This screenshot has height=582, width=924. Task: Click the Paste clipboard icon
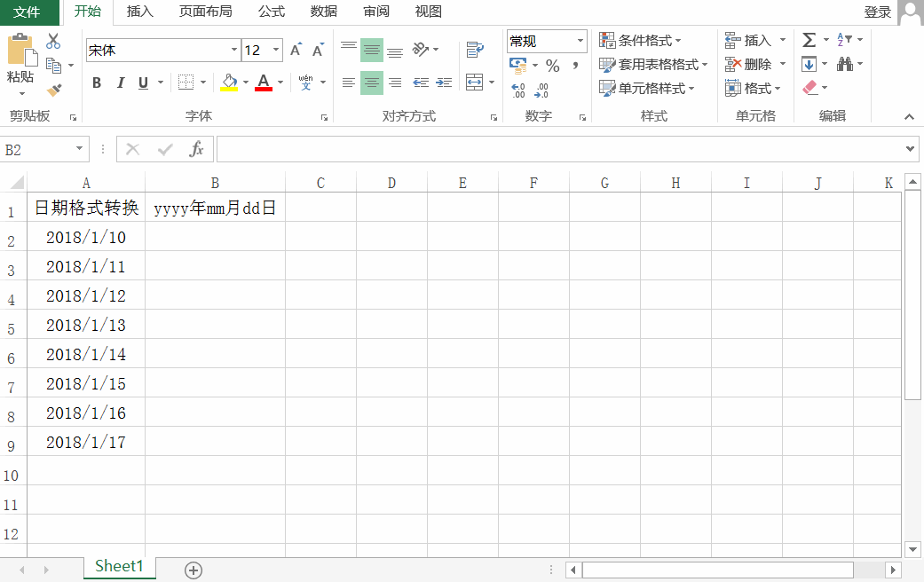pyautogui.click(x=22, y=50)
